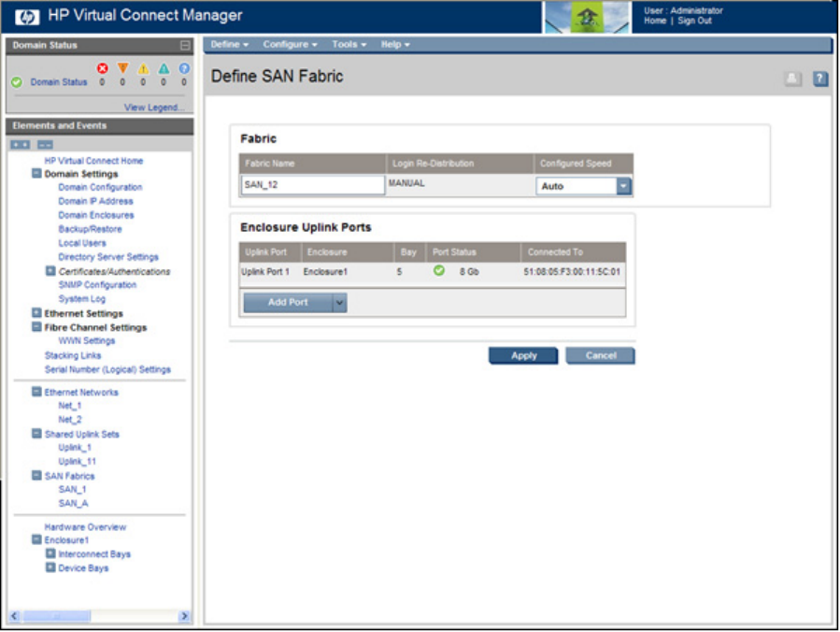
Task: Select the SAN_A fabric
Action: pos(73,503)
